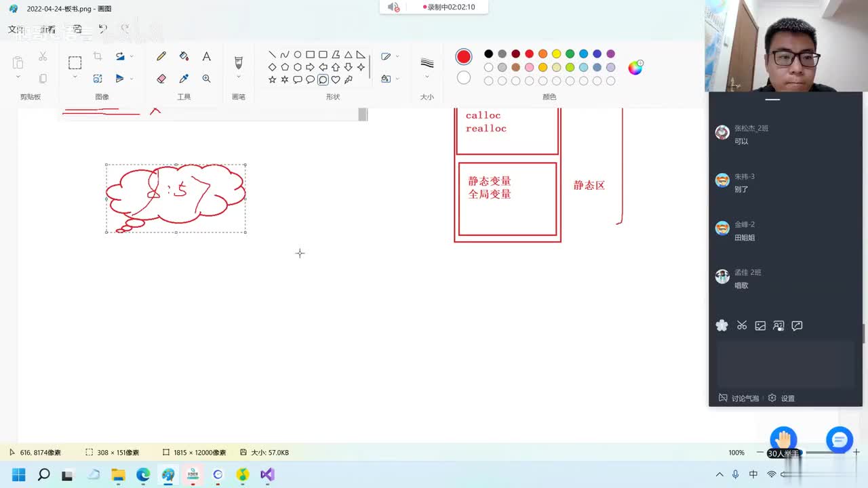The height and width of the screenshot is (488, 868).
Task: Click 讨论气泡 in chat panel
Action: tap(739, 399)
